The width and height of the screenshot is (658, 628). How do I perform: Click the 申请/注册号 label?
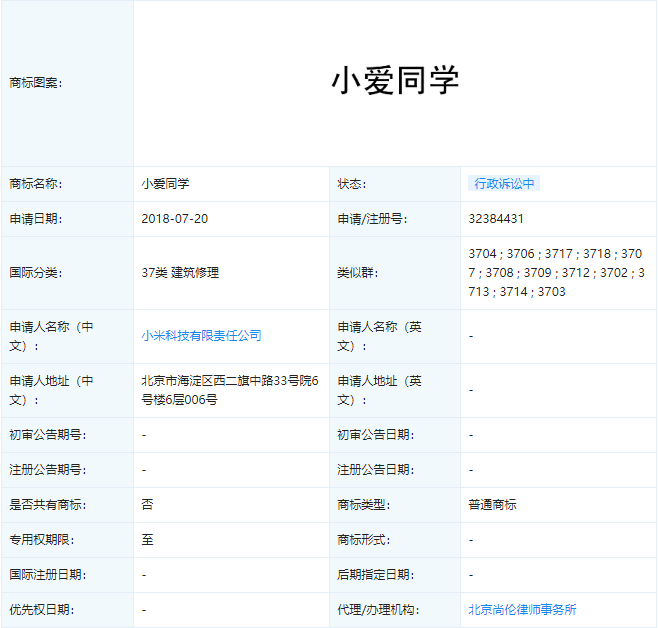coord(372,219)
